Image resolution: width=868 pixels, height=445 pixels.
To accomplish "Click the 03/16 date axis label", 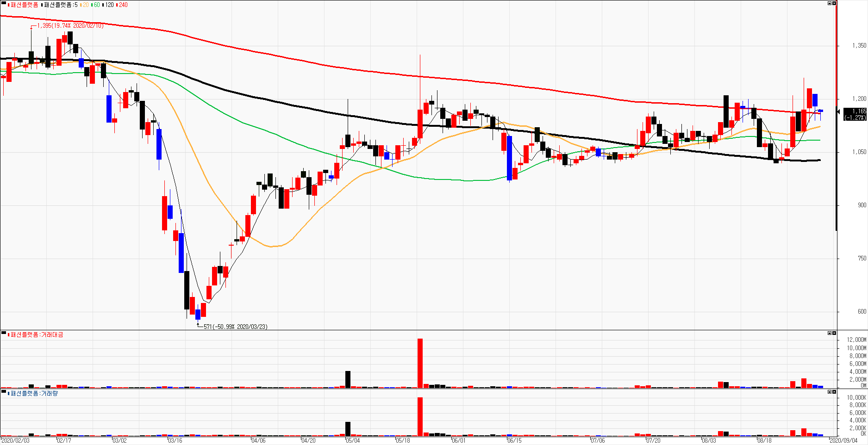I will (x=175, y=440).
